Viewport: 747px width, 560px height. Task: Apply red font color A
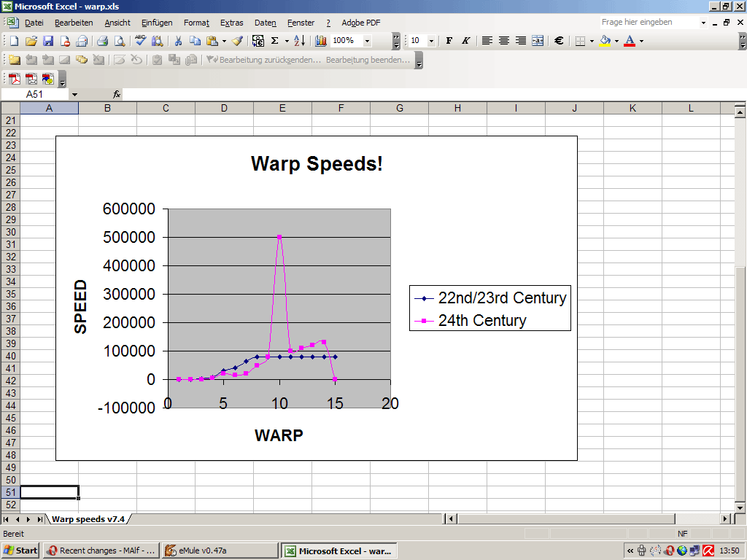(x=630, y=41)
